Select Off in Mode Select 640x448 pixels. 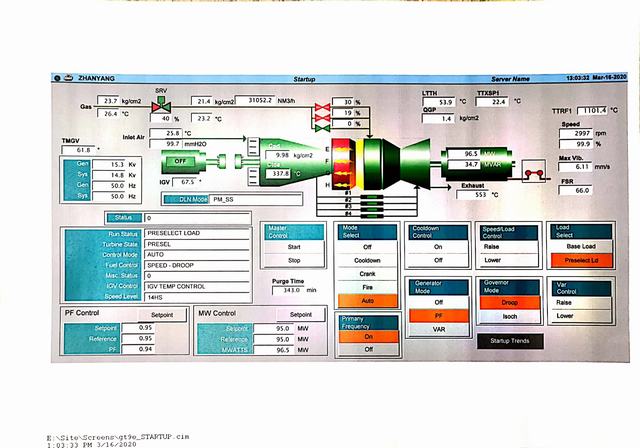[x=367, y=247]
